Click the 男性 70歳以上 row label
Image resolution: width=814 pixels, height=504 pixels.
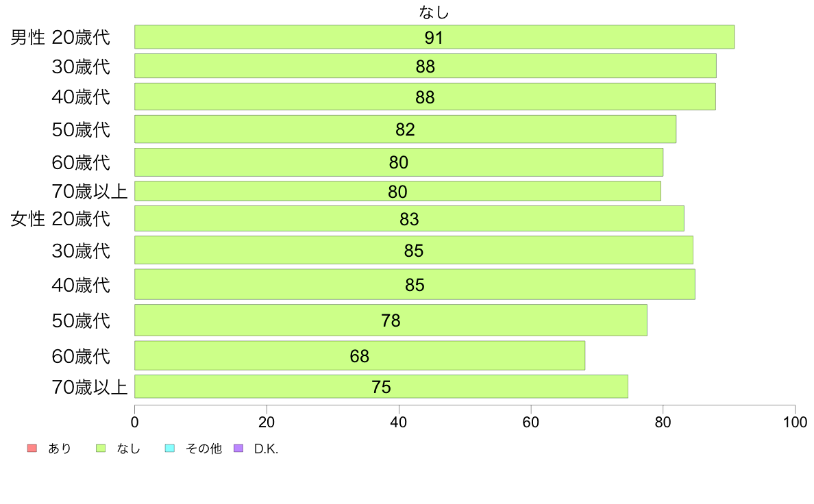pyautogui.click(x=89, y=192)
